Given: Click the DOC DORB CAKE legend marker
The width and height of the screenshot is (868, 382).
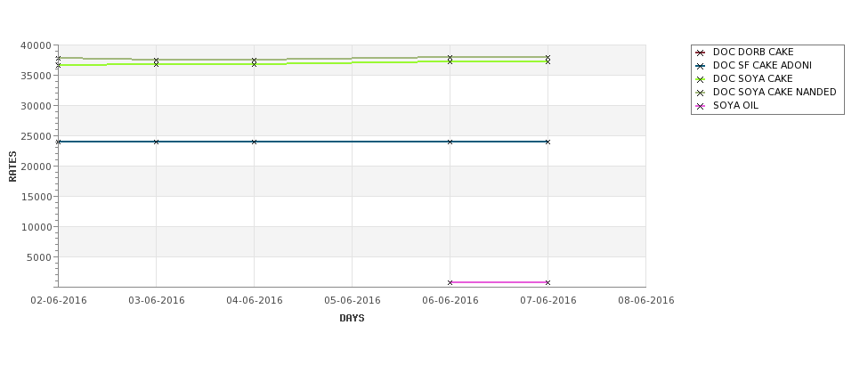Looking at the screenshot, I should (x=701, y=53).
